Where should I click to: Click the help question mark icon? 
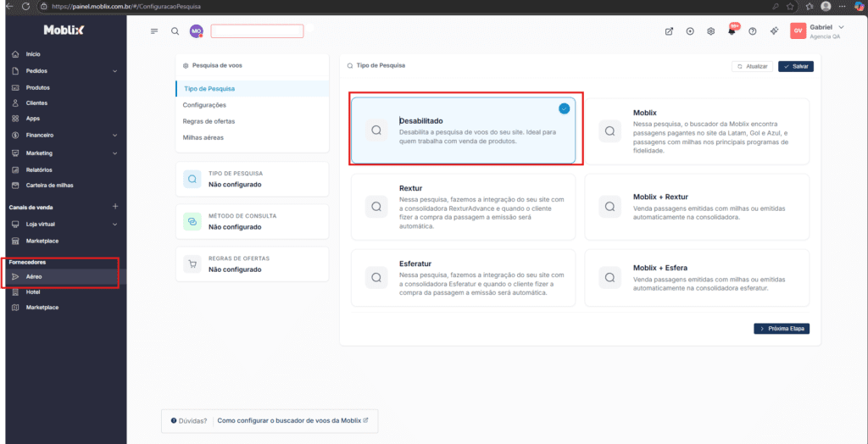click(753, 31)
